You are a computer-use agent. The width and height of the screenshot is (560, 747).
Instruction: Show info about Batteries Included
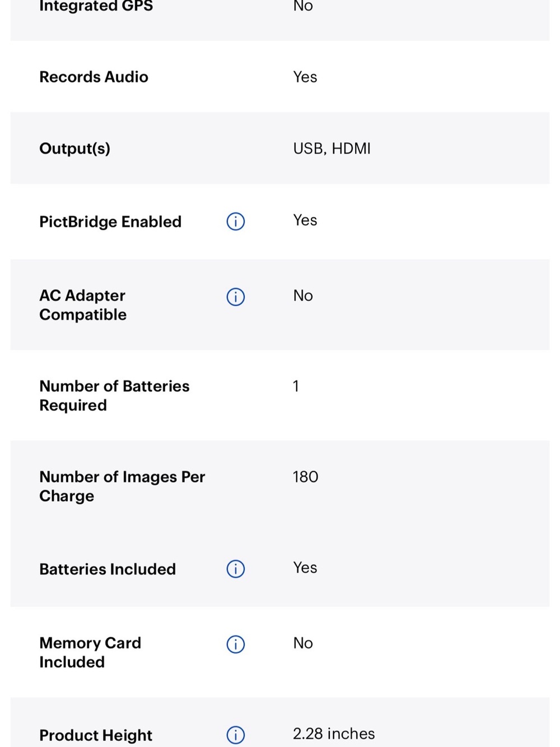point(236,569)
